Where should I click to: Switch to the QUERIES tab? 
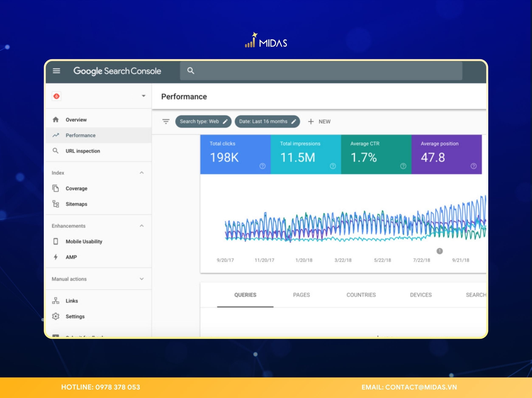(245, 295)
